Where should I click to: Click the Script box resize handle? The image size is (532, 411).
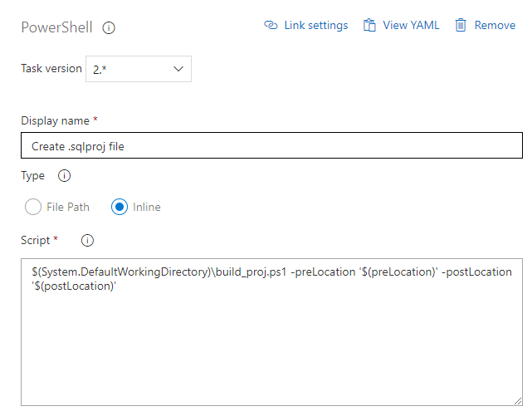(x=517, y=400)
